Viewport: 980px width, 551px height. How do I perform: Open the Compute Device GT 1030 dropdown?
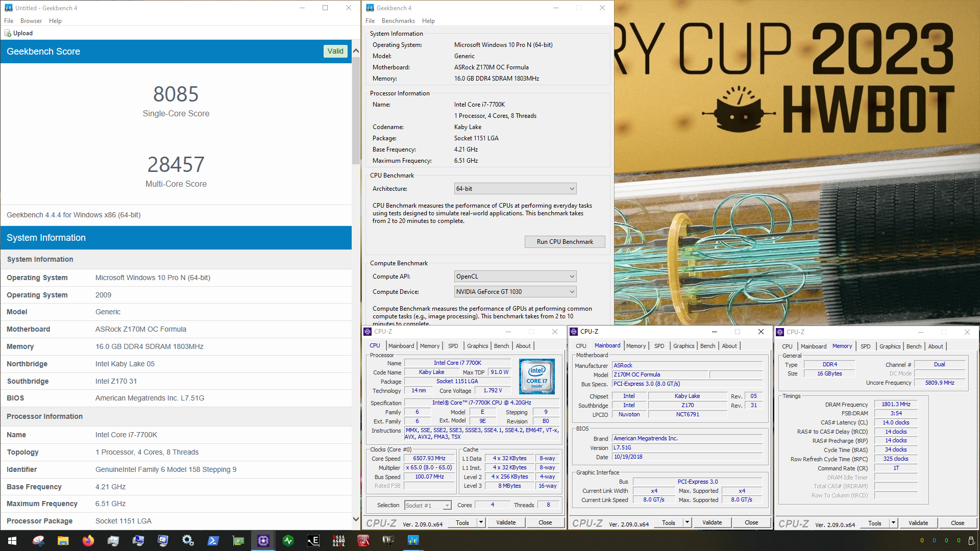click(515, 292)
